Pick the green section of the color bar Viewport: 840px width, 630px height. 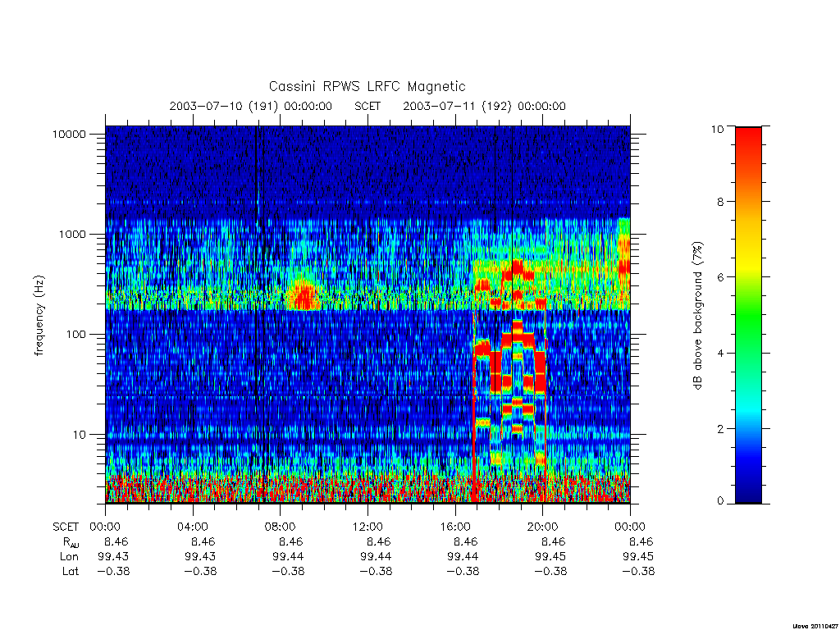pyautogui.click(x=748, y=316)
